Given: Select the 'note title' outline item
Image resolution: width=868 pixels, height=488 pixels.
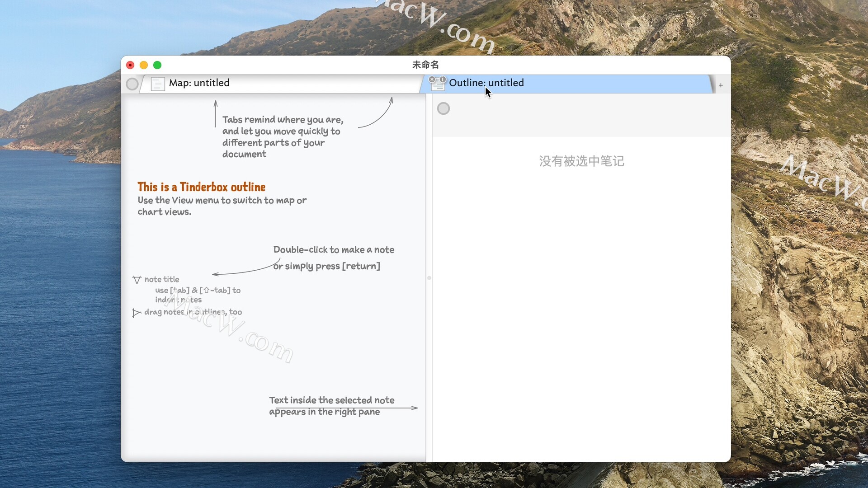Looking at the screenshot, I should point(162,280).
